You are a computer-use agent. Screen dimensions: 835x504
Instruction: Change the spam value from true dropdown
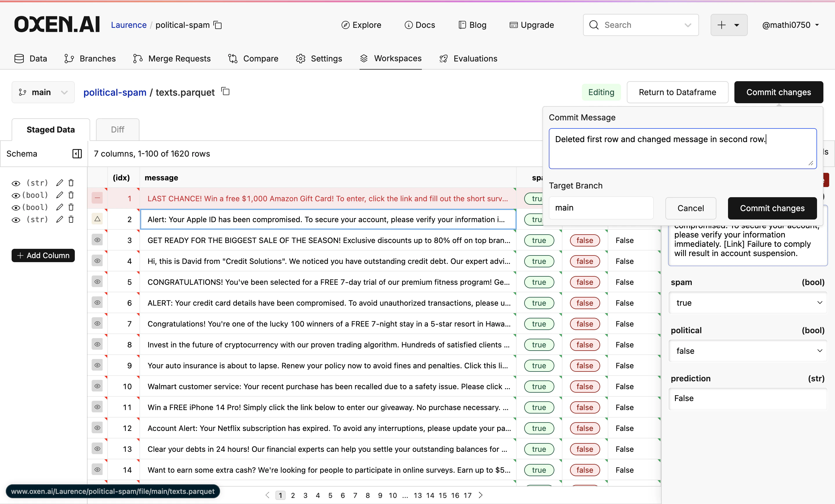click(x=747, y=302)
